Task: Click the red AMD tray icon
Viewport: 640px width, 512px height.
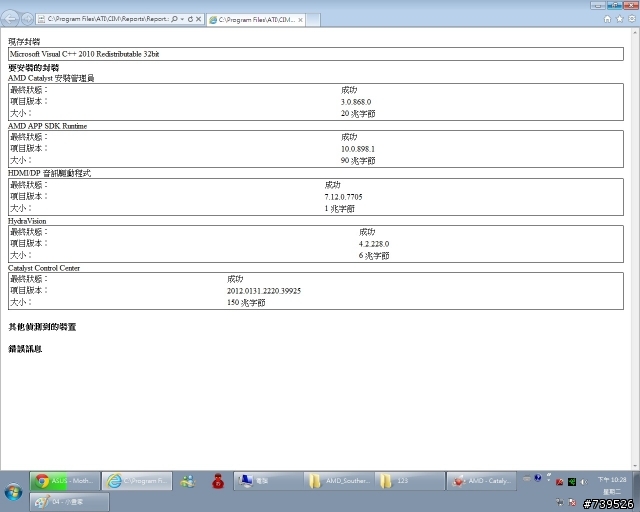Action: coord(560,482)
